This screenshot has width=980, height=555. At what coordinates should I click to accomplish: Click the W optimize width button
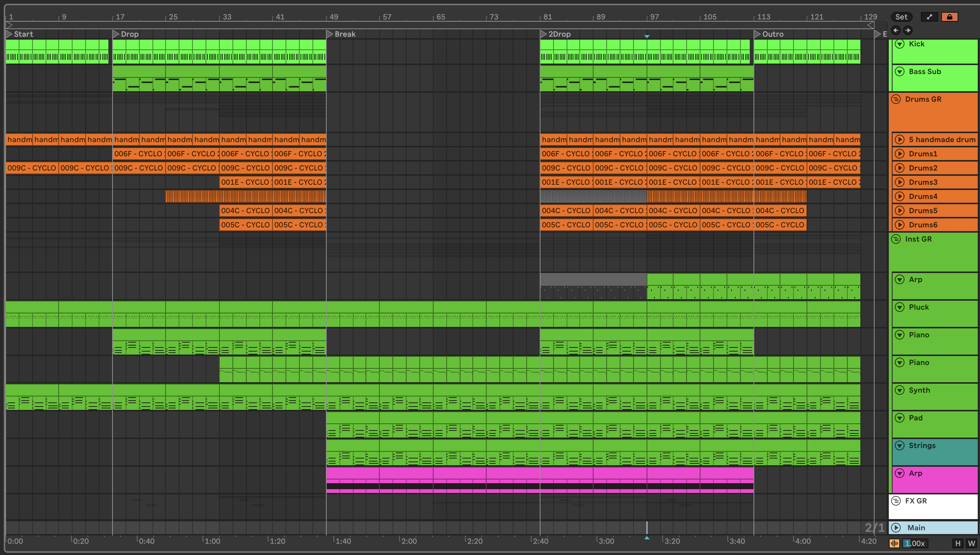tap(971, 543)
